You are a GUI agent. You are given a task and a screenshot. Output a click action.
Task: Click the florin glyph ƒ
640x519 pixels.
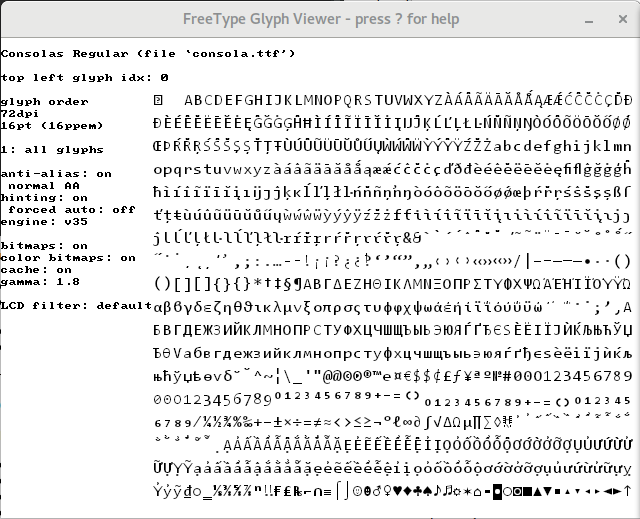pyautogui.click(x=457, y=376)
